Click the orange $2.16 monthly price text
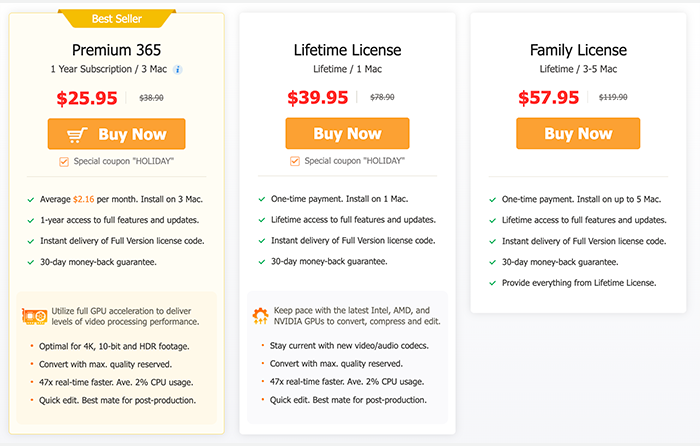This screenshot has height=446, width=700. 83,199
